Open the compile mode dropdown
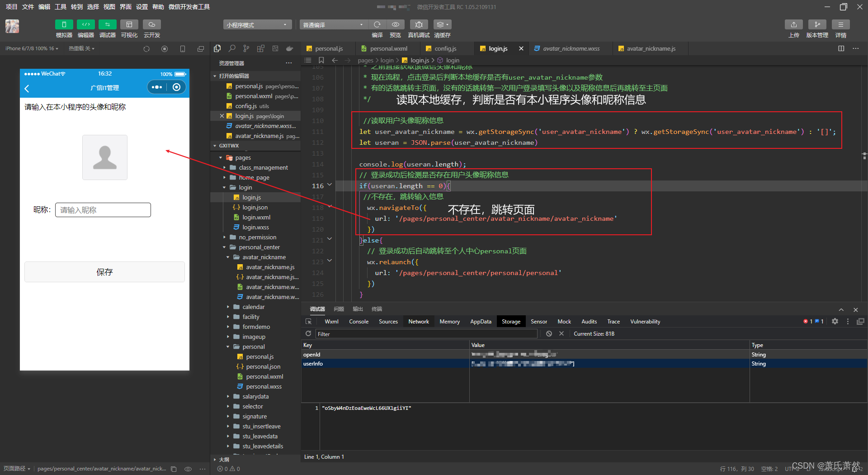The image size is (868, 475). (x=333, y=25)
